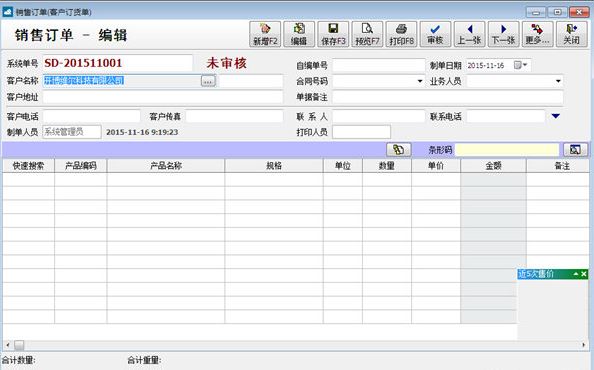Screen dimensions: 594x370
Task: Click the 规格 column header
Action: pyautogui.click(x=274, y=166)
